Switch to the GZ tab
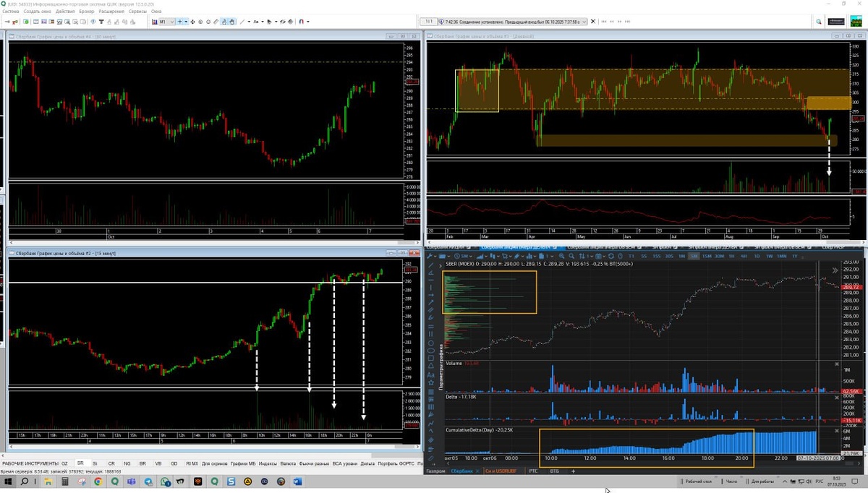Screen dimensions: 868x493 (x=64, y=463)
